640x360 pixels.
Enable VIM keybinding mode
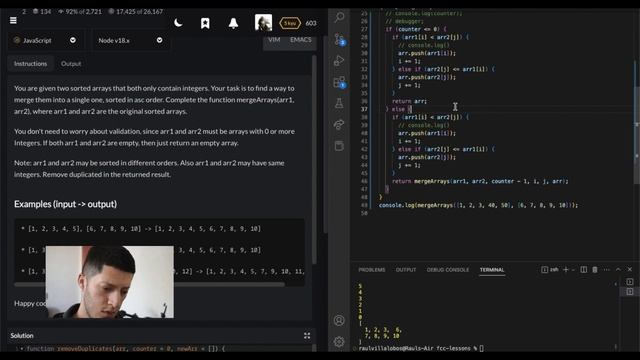[274, 40]
